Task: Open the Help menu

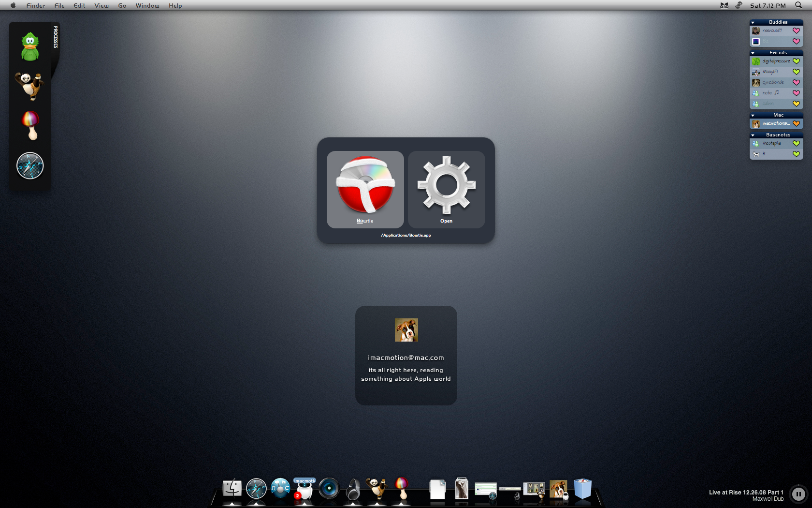Action: point(175,5)
